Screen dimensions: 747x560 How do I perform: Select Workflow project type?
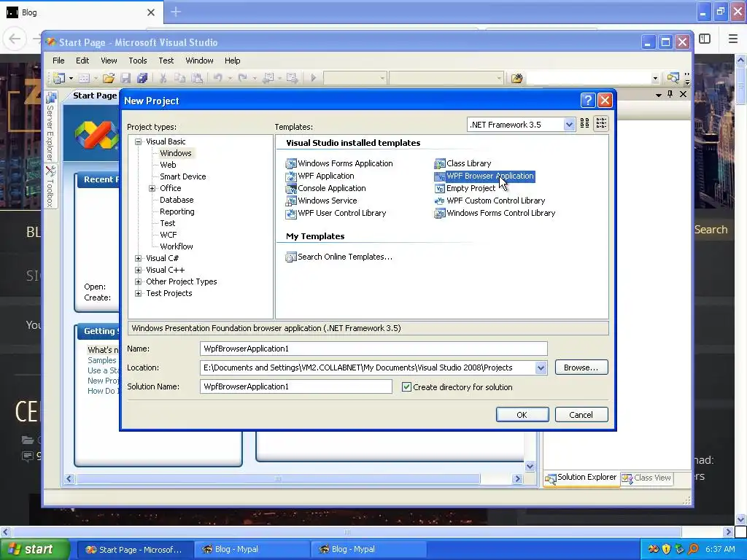tap(177, 246)
